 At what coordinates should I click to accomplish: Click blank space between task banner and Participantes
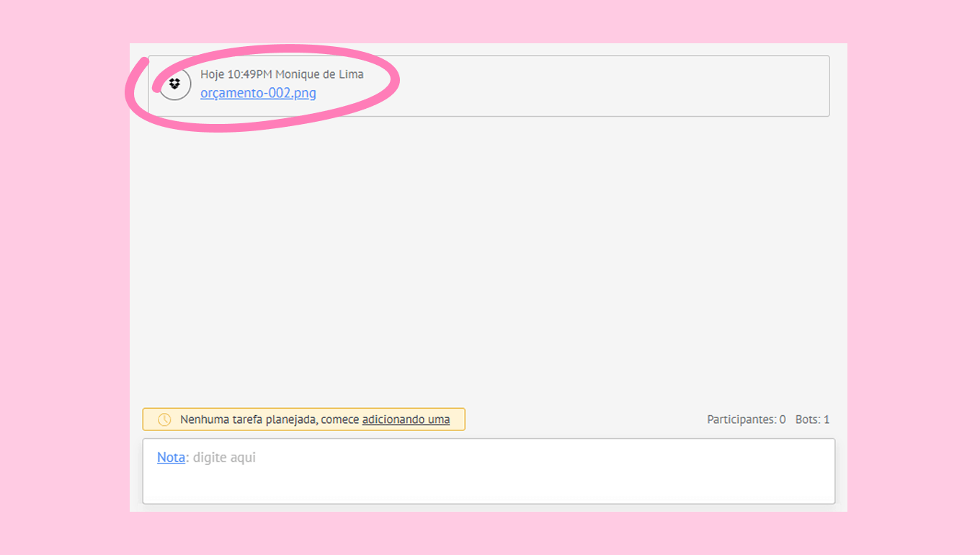click(584, 419)
